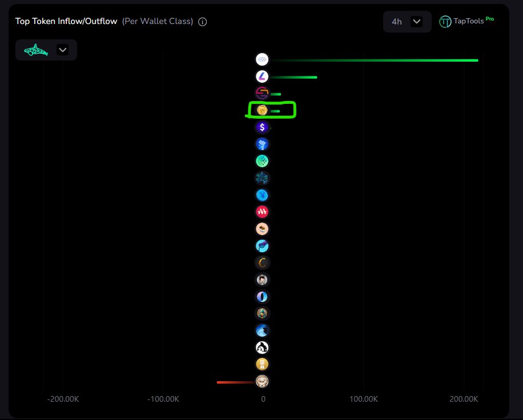Click the gold pedestal token icon

pos(261,364)
